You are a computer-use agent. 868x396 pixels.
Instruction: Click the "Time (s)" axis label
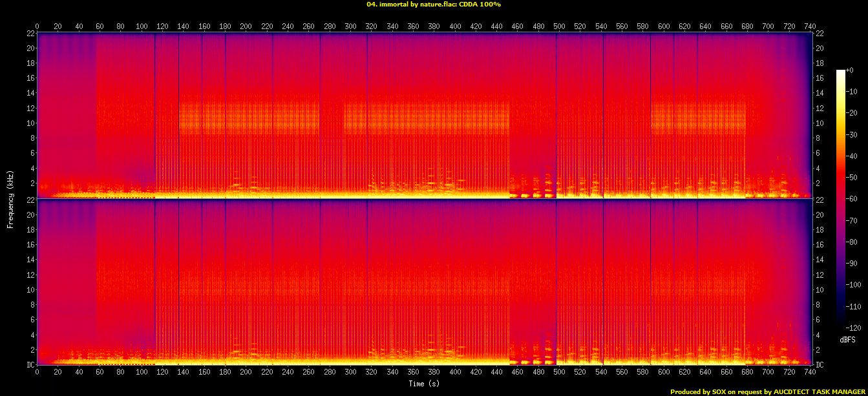pyautogui.click(x=424, y=382)
